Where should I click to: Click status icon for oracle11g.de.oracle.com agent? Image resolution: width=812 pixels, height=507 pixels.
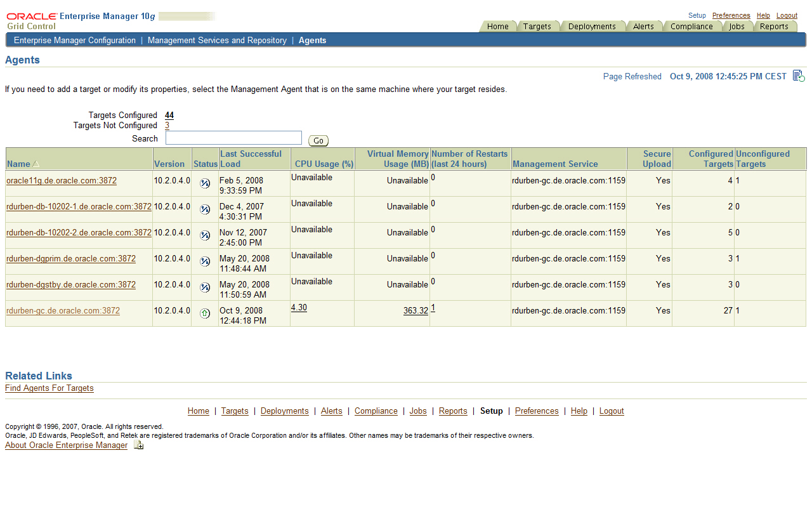(205, 183)
